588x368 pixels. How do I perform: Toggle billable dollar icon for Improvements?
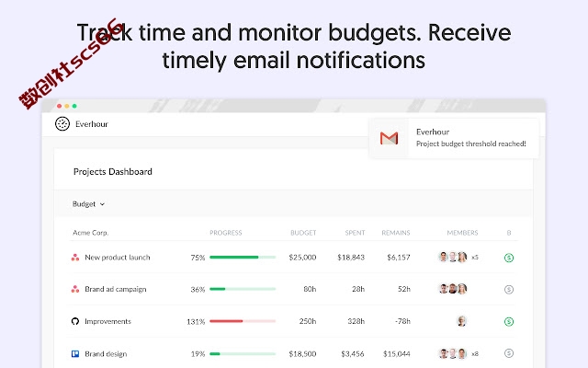coord(509,321)
